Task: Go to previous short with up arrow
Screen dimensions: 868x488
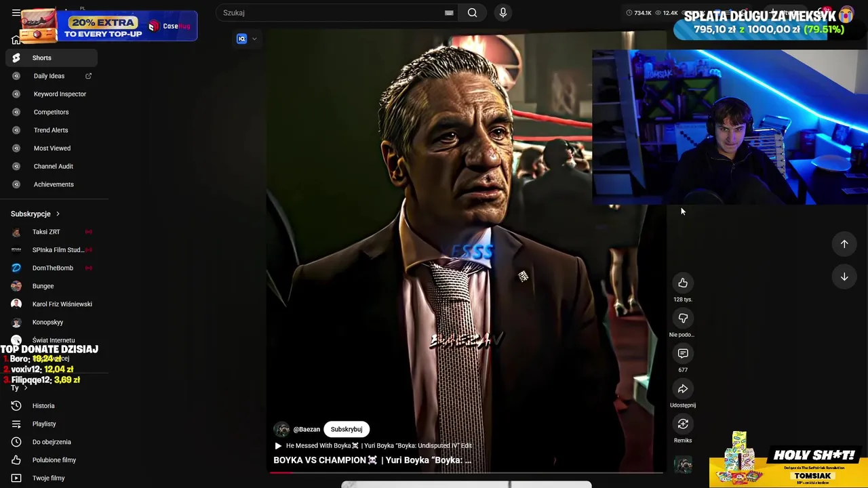Action: (844, 243)
